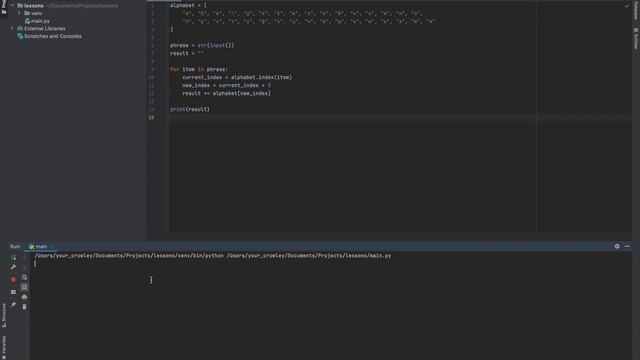Click the 'result += alphabet[new_index]' line
The image size is (640, 360).
pyautogui.click(x=227, y=93)
